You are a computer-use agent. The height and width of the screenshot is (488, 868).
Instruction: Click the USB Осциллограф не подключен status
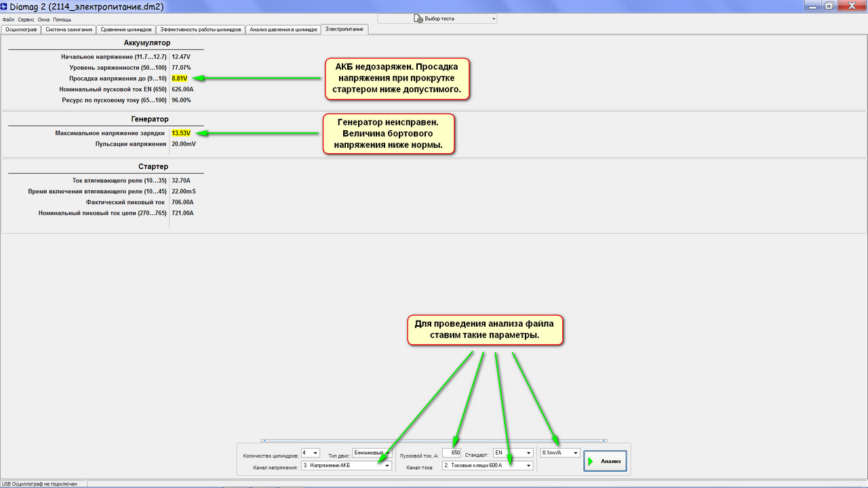(39, 484)
